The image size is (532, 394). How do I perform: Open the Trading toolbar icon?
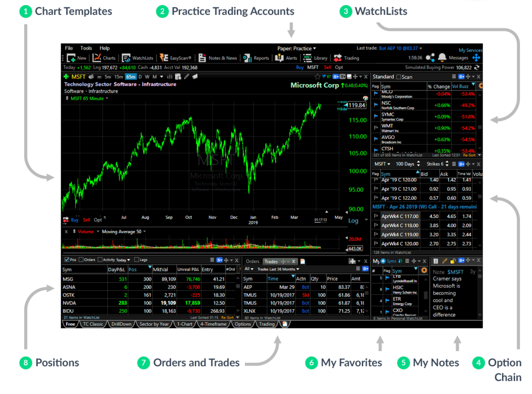point(337,58)
